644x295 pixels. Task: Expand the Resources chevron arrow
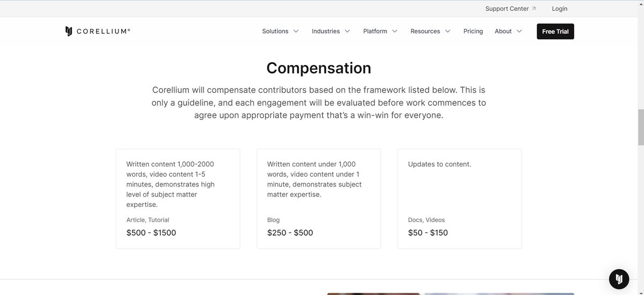[x=448, y=31]
